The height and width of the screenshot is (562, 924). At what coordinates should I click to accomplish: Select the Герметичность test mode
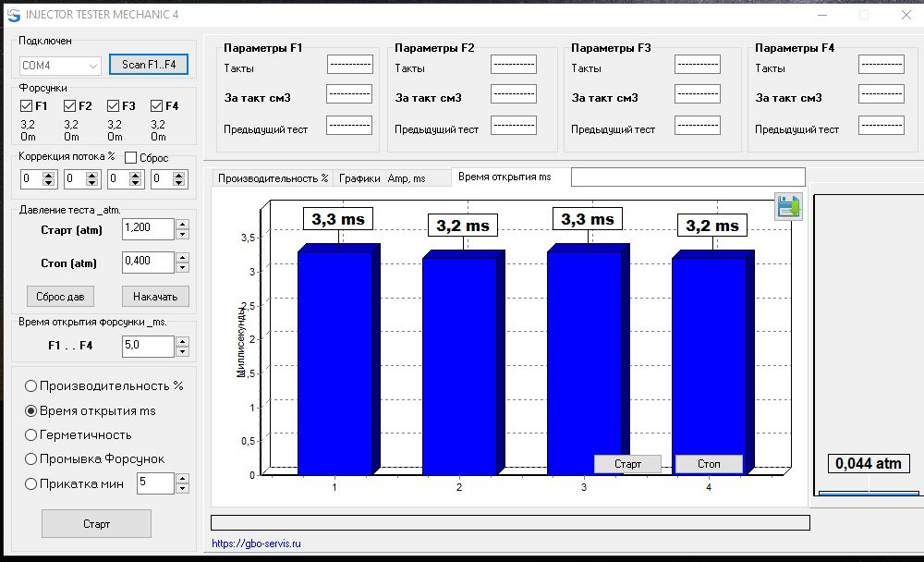31,434
